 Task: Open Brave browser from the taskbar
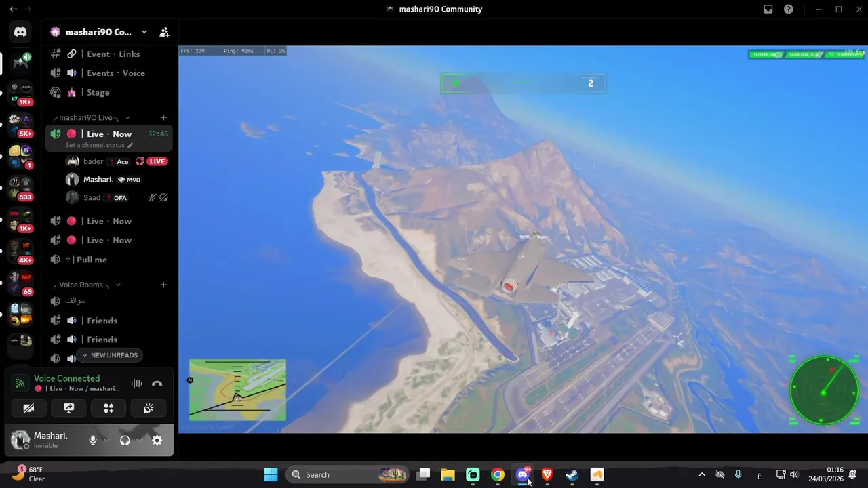pyautogui.click(x=547, y=474)
